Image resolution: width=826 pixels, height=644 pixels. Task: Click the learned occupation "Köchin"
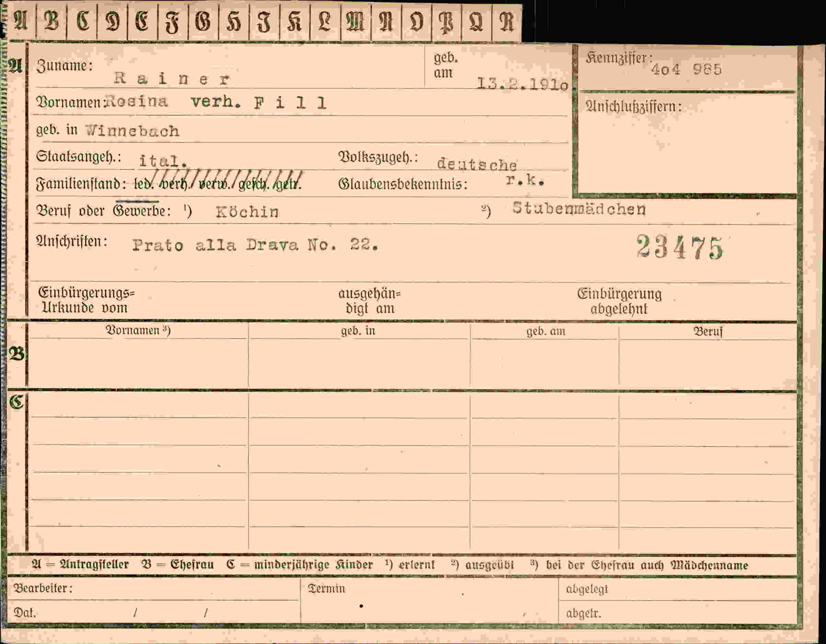(247, 212)
